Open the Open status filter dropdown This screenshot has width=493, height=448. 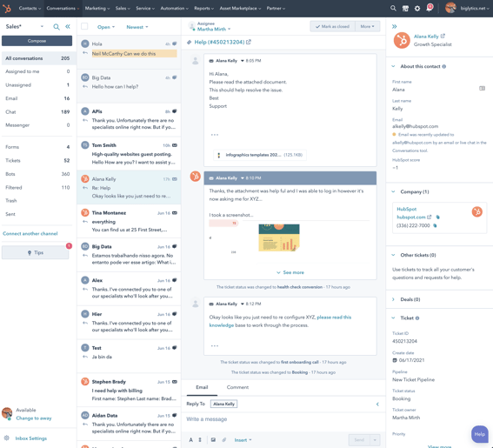[x=106, y=27]
